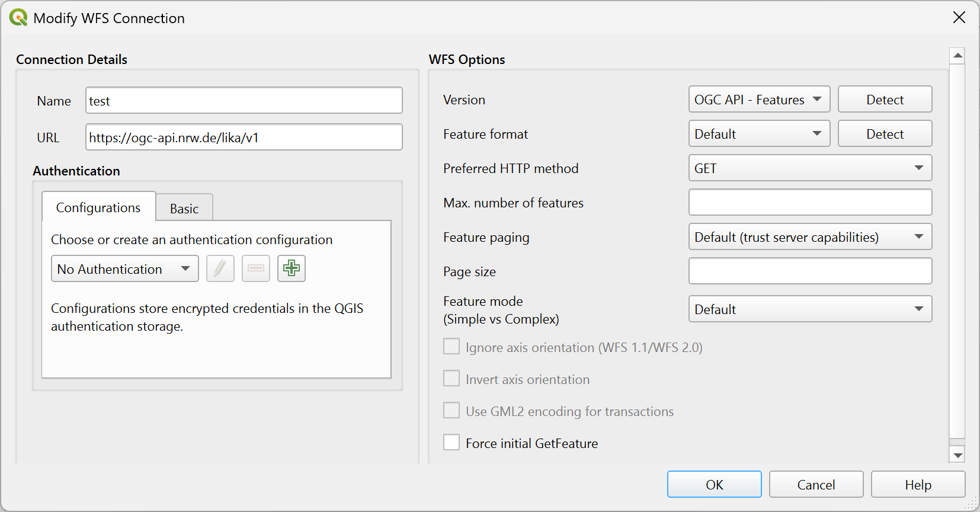Click the Cancel button

click(816, 485)
